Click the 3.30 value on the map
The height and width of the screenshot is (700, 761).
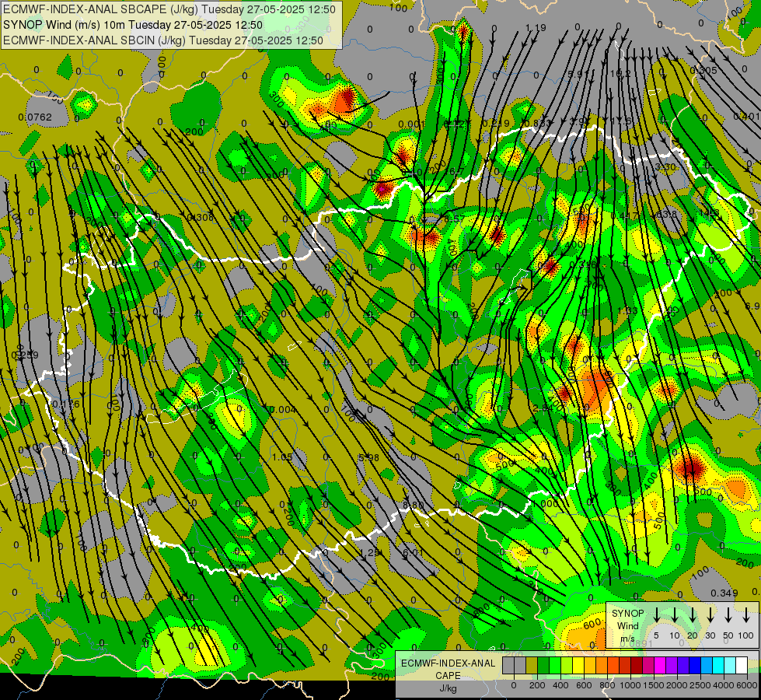point(665,166)
